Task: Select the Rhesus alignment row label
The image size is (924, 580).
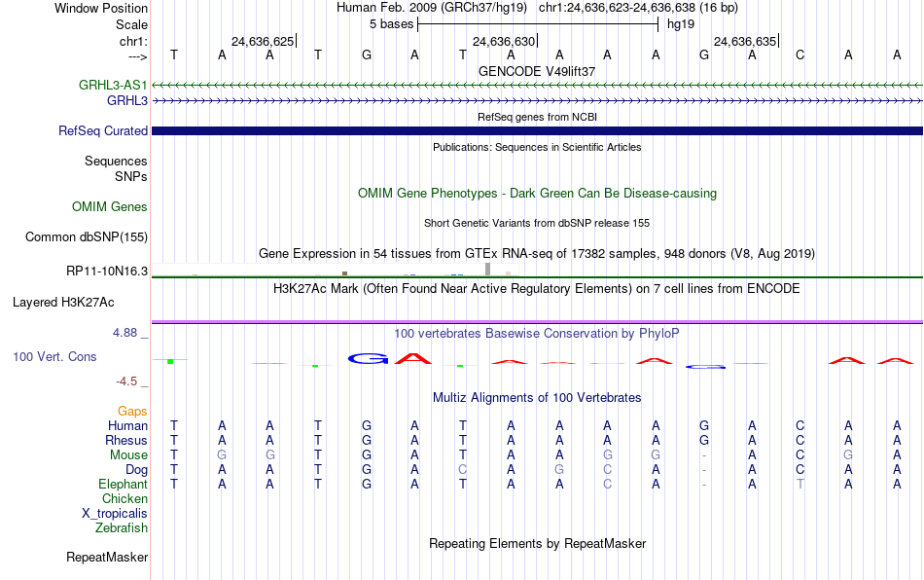Action: point(126,440)
